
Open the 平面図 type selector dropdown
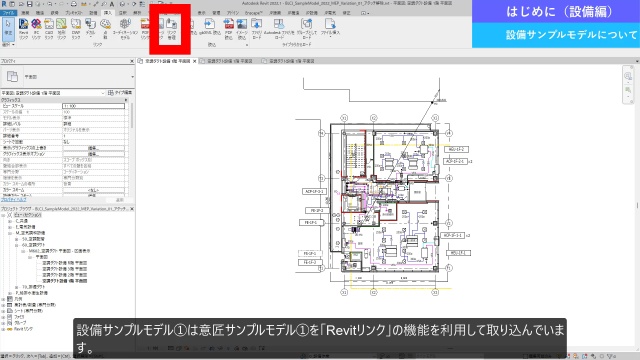[132, 77]
